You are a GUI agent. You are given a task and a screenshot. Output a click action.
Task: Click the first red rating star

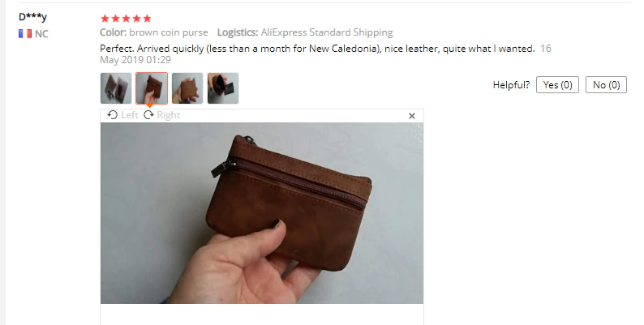[105, 19]
